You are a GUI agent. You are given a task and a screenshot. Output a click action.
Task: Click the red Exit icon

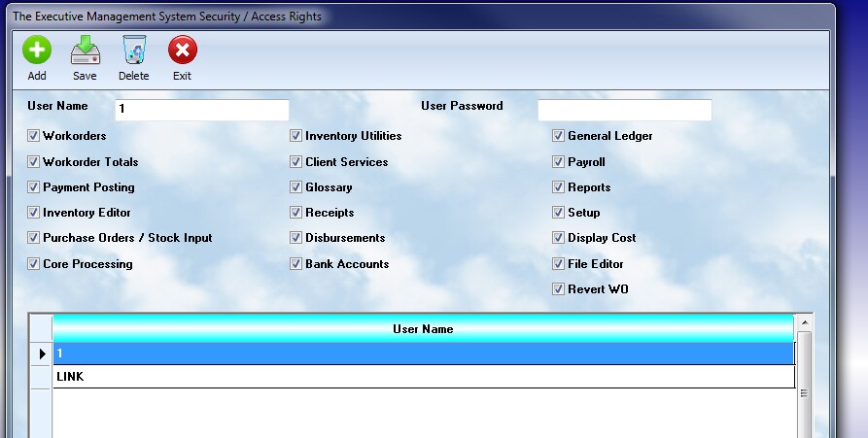pyautogui.click(x=182, y=51)
